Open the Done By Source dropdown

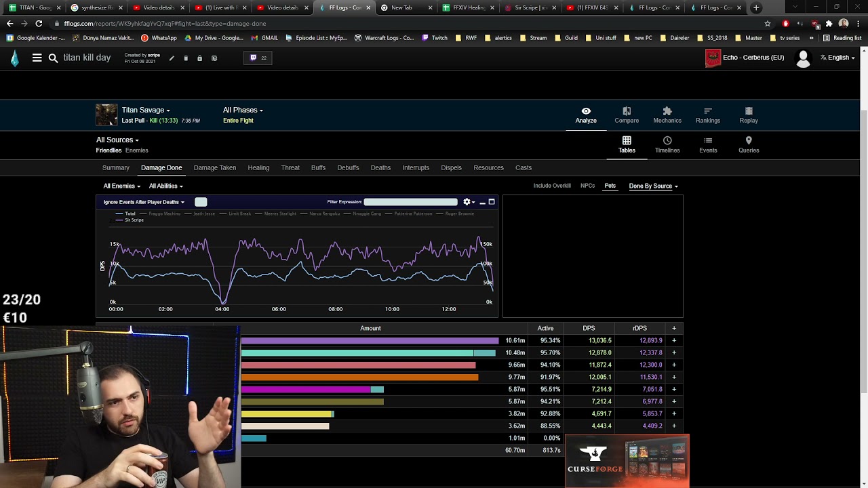coord(653,186)
